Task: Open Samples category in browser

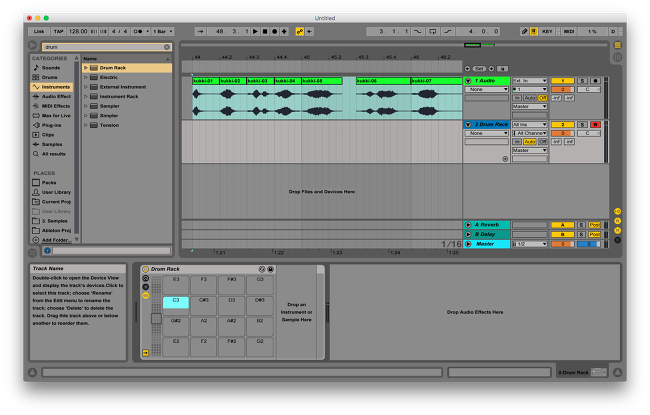Action: click(x=52, y=144)
